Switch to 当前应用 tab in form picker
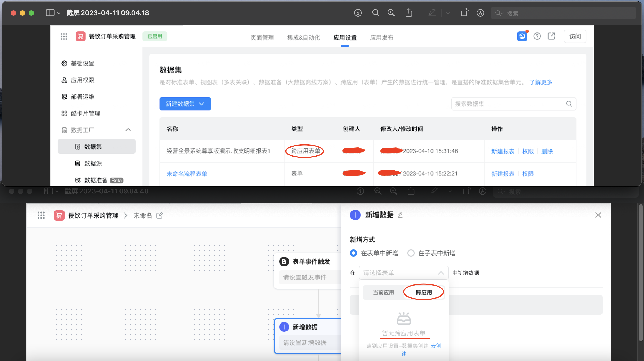The width and height of the screenshot is (644, 361). point(383,292)
